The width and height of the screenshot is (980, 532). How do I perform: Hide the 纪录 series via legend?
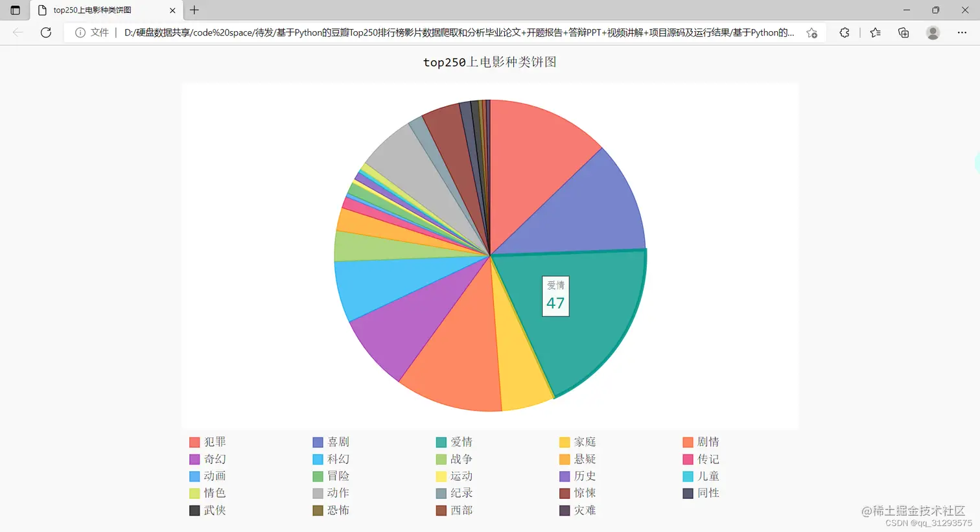click(454, 493)
